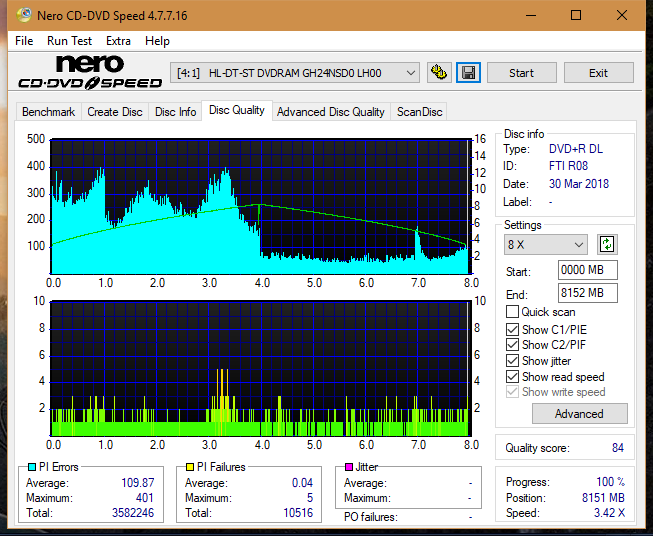
Task: Toggle Show C2/PIF checkbox
Action: click(512, 345)
